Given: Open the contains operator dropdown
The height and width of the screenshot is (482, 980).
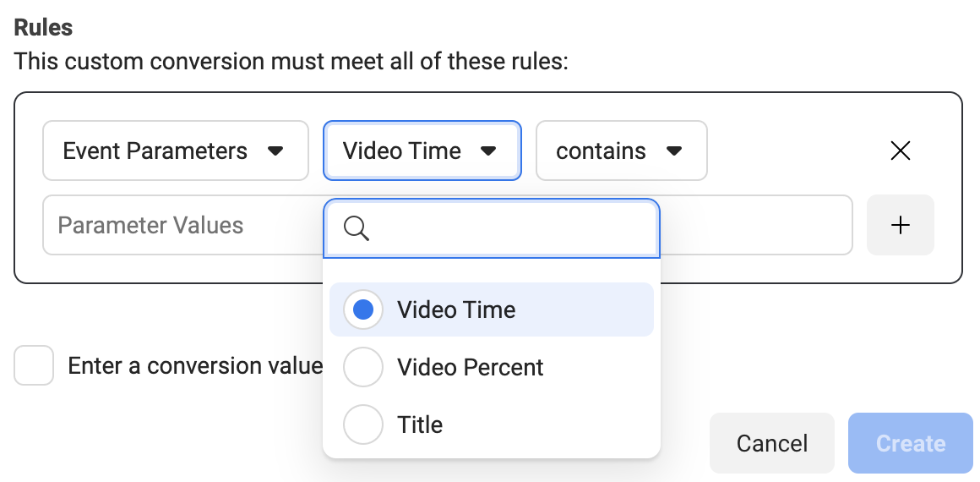Looking at the screenshot, I should (x=622, y=151).
